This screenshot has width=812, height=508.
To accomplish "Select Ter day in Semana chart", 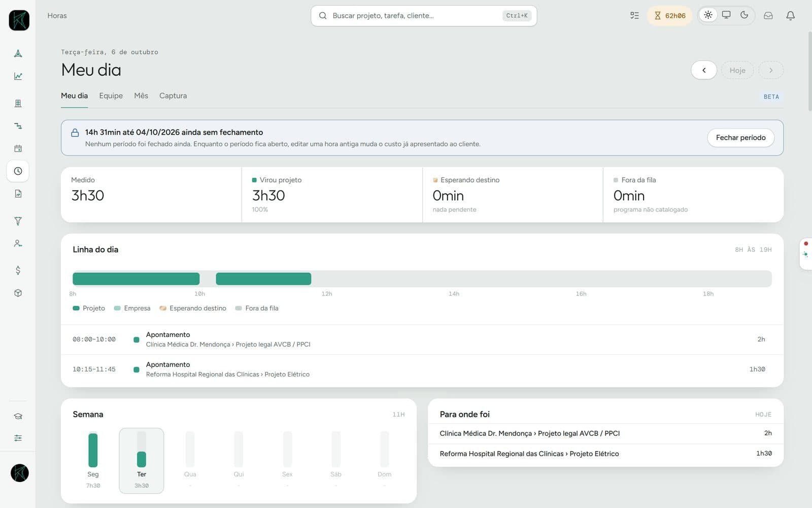I will pyautogui.click(x=142, y=460).
